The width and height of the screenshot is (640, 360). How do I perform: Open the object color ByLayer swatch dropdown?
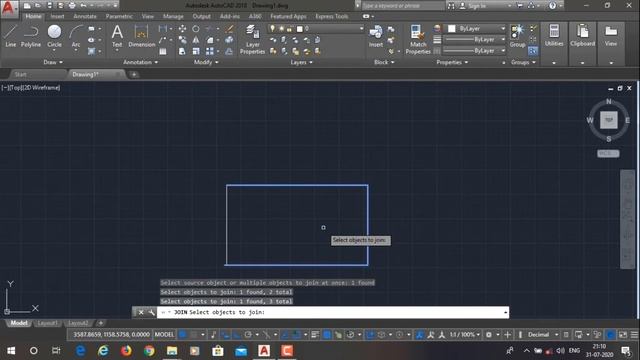coord(476,29)
